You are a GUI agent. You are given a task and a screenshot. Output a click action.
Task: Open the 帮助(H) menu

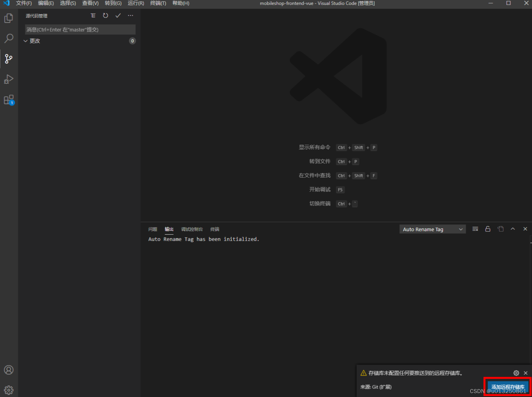tap(181, 3)
